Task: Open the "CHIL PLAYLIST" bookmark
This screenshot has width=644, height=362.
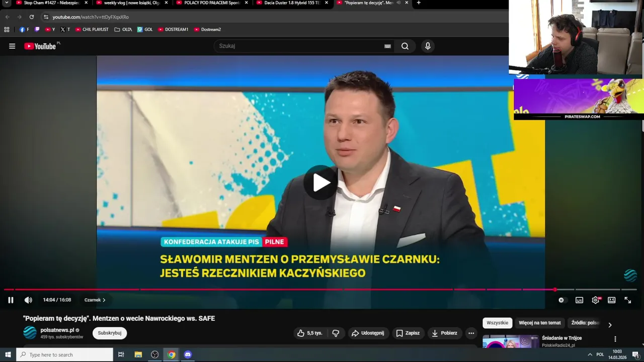Action: tap(92, 30)
